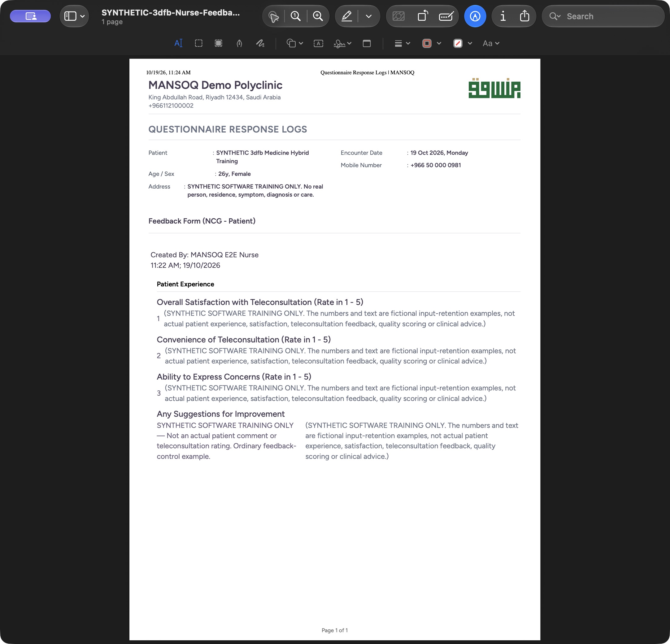Zoom in on the document

pos(318,16)
